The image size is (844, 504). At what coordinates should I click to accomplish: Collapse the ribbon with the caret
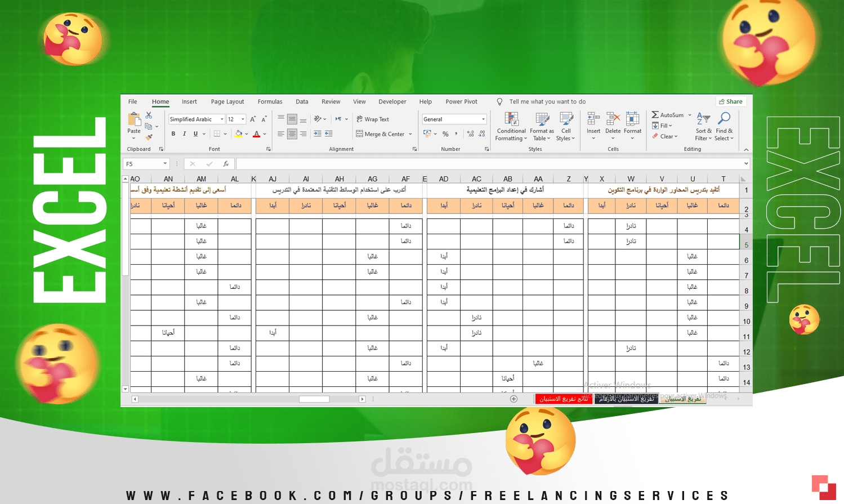coord(746,150)
